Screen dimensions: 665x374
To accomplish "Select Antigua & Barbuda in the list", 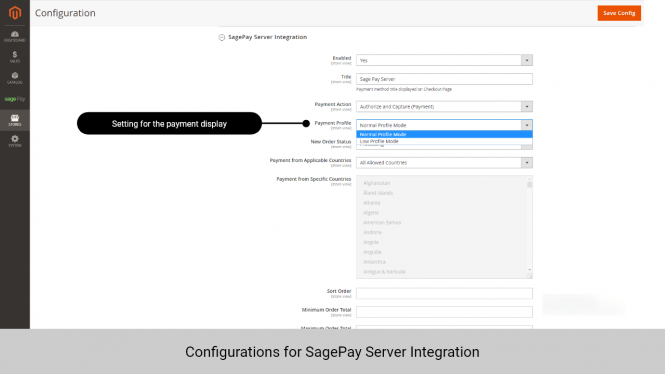I will click(384, 271).
